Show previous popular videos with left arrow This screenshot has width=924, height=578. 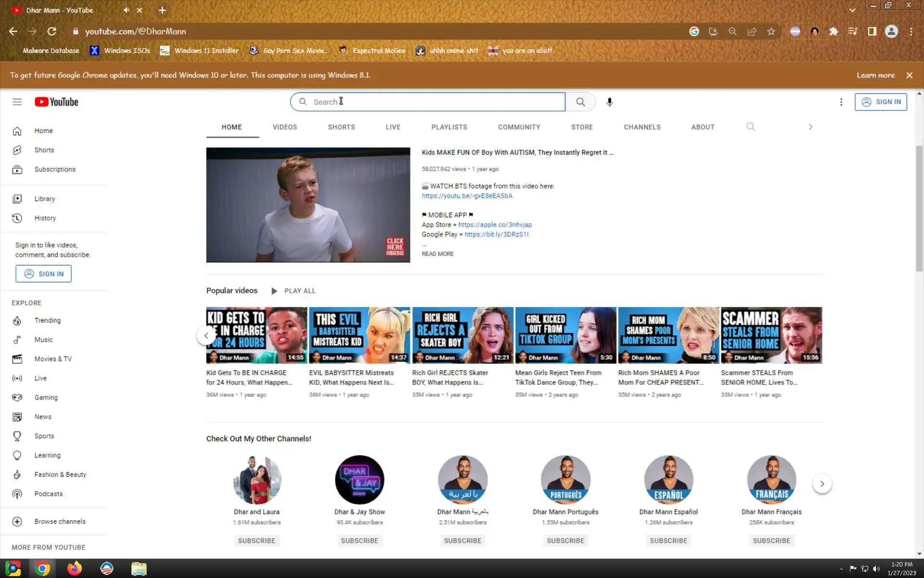click(x=206, y=336)
